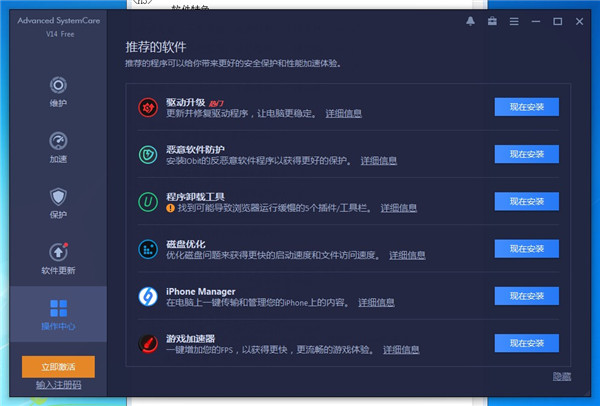600x406 pixels.
Task: Click the 游戏加速器 title text
Action: point(191,339)
